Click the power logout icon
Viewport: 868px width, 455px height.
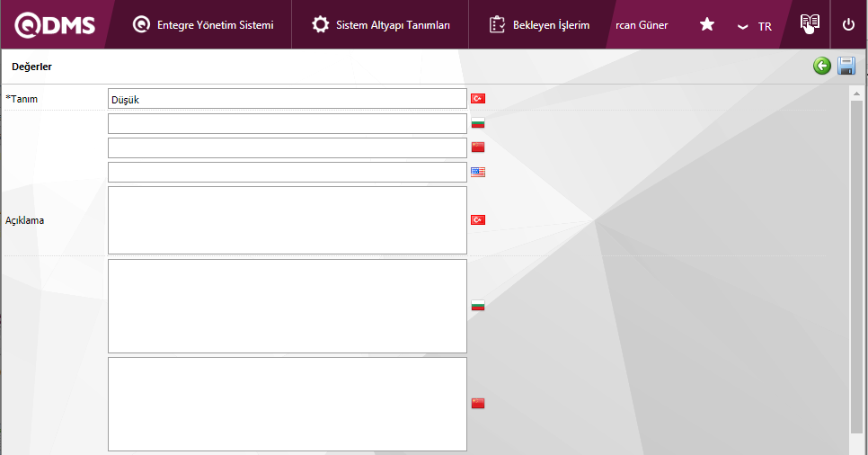848,25
